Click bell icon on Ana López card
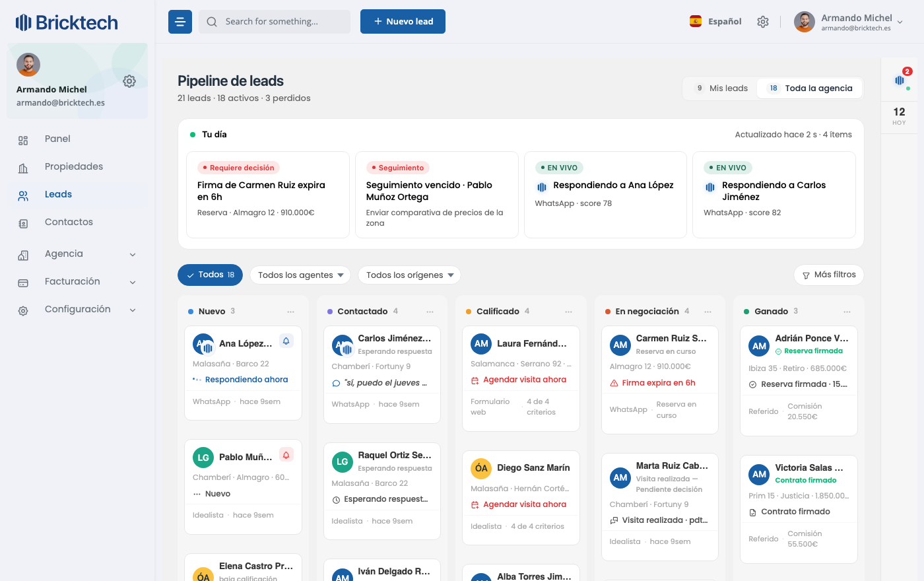Image resolution: width=924 pixels, height=581 pixels. tap(286, 341)
